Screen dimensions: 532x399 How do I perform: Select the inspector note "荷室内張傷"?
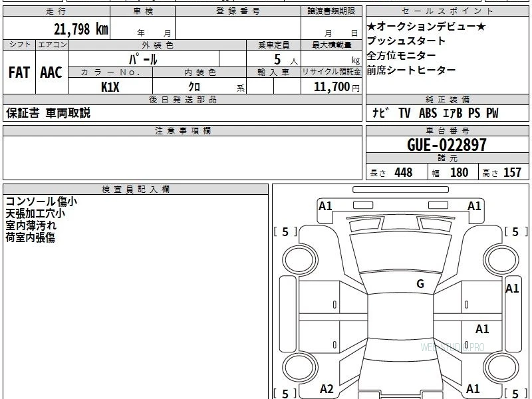pyautogui.click(x=30, y=237)
